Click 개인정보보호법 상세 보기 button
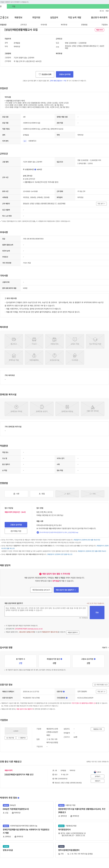 (x=41, y=590)
